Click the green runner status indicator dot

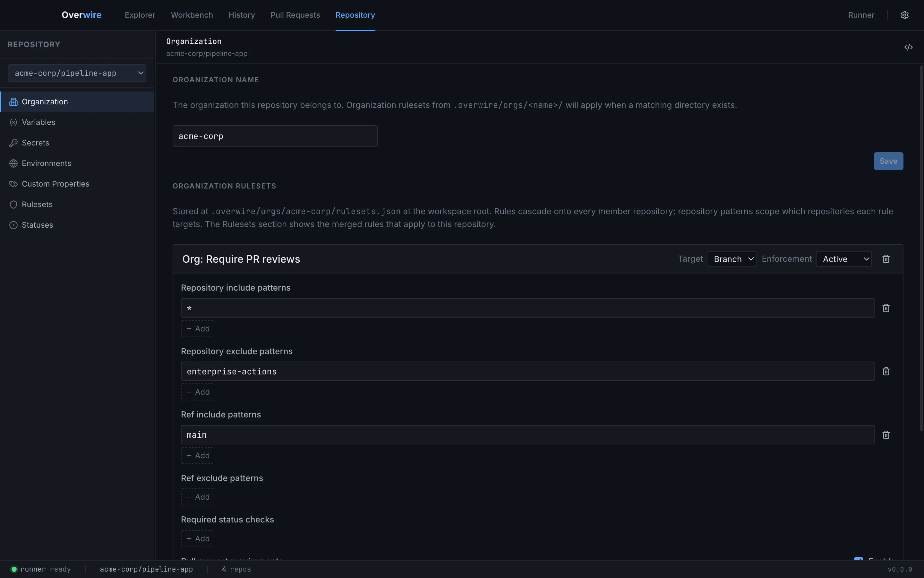pyautogui.click(x=14, y=569)
